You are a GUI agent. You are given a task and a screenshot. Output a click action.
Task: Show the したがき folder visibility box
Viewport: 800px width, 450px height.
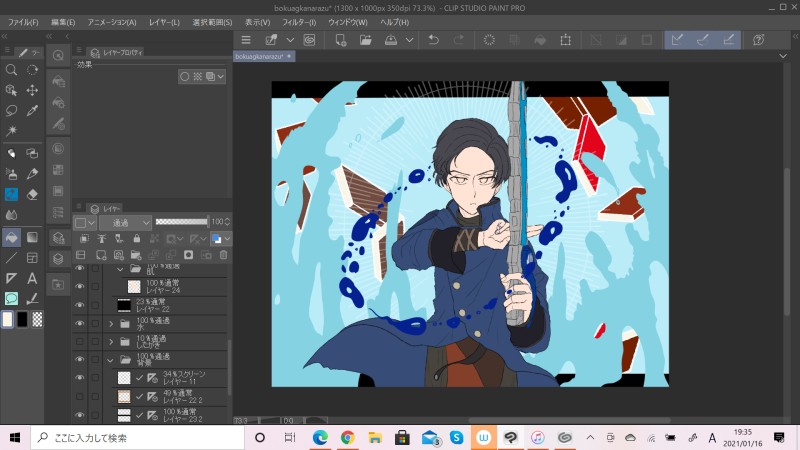click(x=80, y=341)
